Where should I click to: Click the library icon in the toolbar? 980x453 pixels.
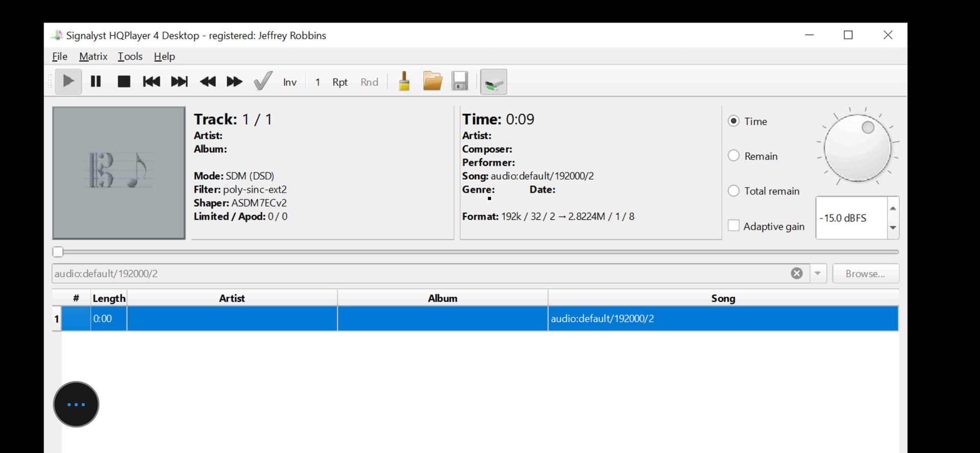(493, 82)
